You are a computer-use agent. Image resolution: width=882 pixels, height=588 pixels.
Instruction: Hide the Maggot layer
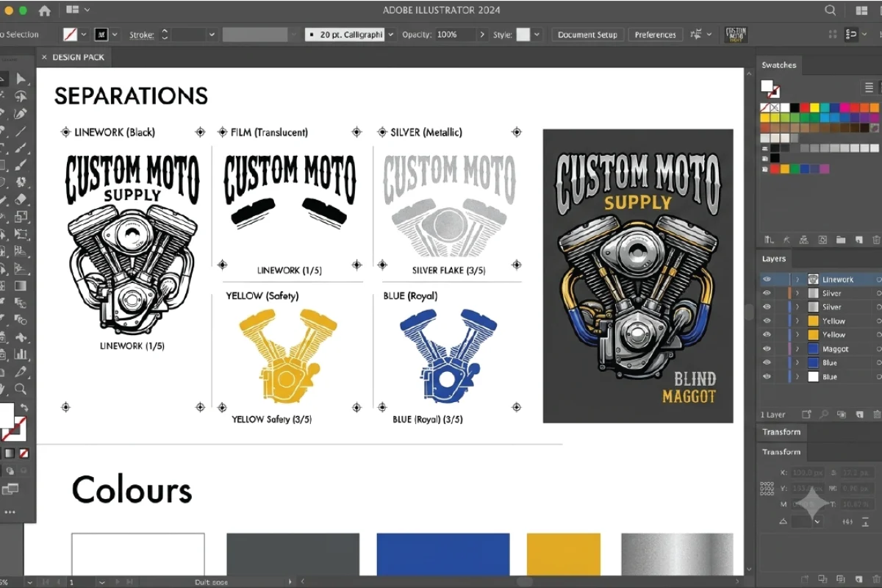pos(767,348)
